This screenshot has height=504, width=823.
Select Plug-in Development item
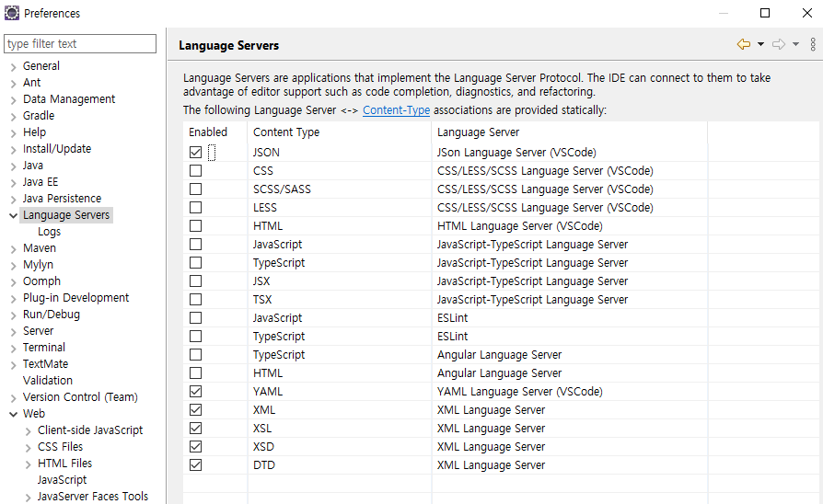76,298
